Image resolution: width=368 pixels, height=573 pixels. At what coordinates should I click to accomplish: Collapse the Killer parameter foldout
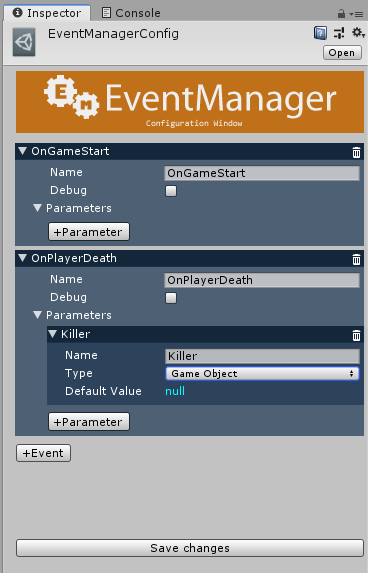click(53, 334)
